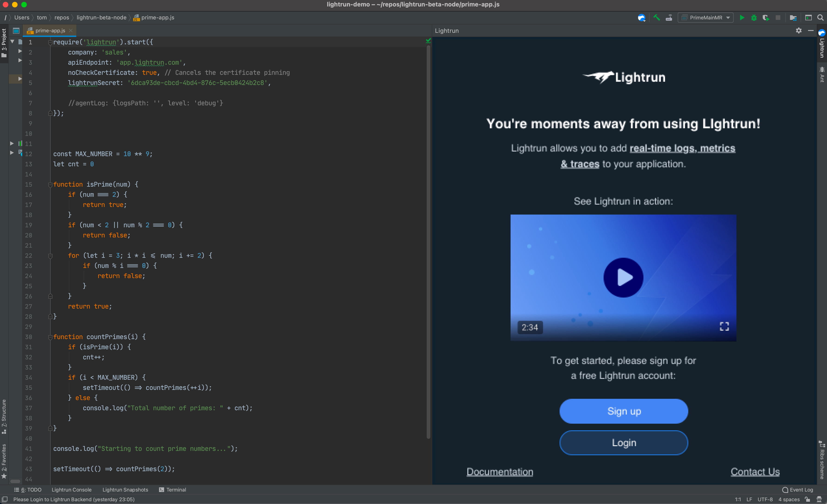This screenshot has height=504, width=827.
Task: Click the green Debug bug icon
Action: [x=754, y=17]
